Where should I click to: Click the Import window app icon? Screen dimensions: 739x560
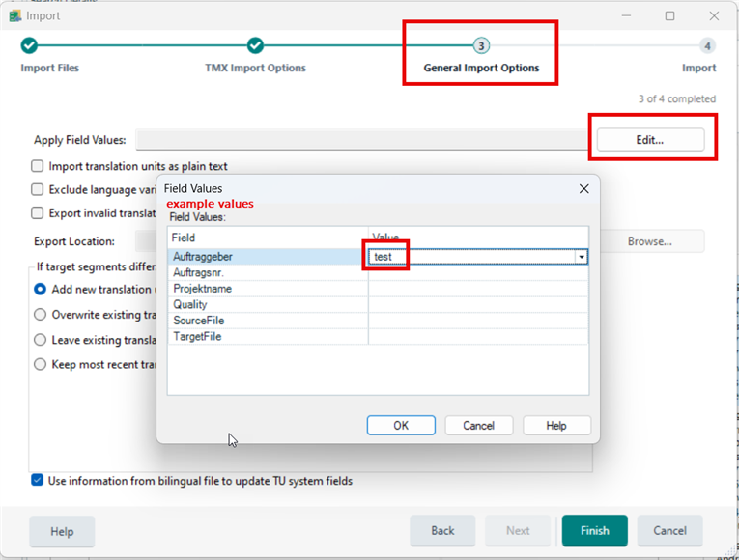coord(15,16)
